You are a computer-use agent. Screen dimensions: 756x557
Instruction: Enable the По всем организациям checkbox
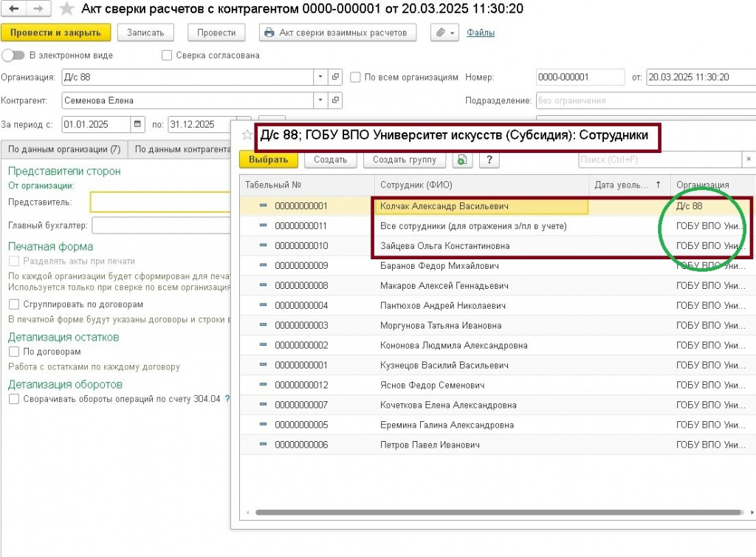click(355, 77)
